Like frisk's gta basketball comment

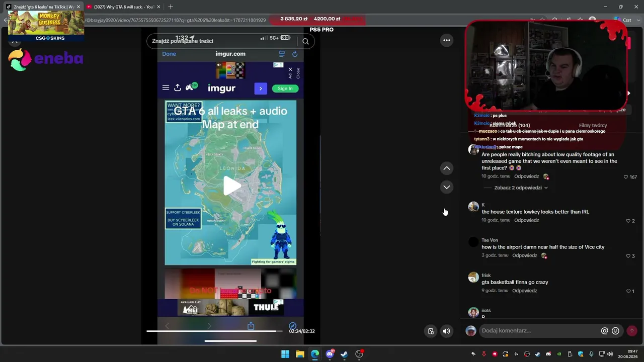click(x=628, y=291)
